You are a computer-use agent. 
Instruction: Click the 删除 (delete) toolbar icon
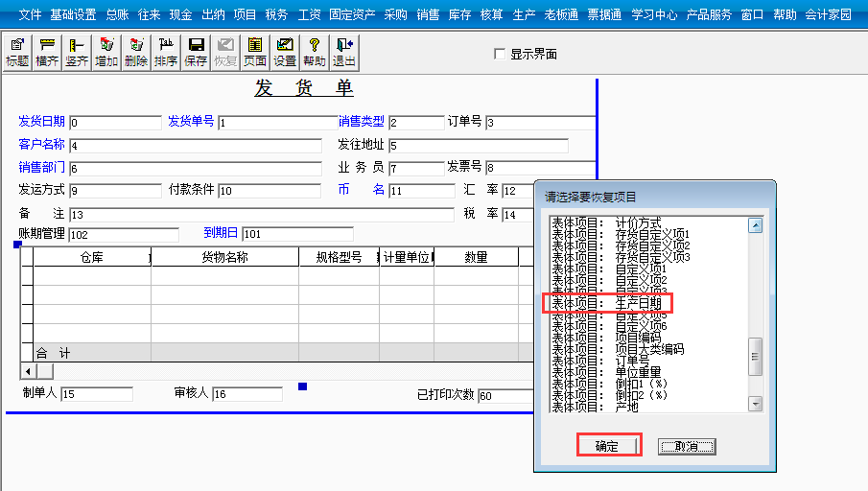pyautogui.click(x=136, y=52)
